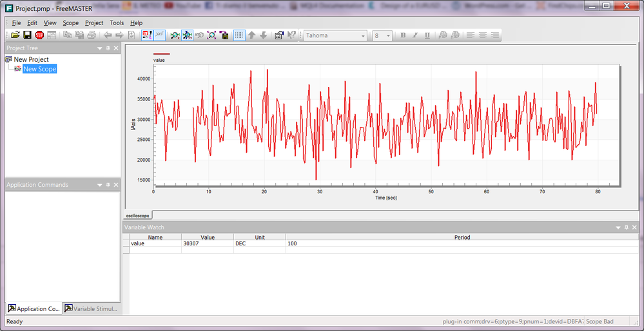Image resolution: width=644 pixels, height=331 pixels.
Task: Click the red 'value' legend swatch
Action: (161, 53)
